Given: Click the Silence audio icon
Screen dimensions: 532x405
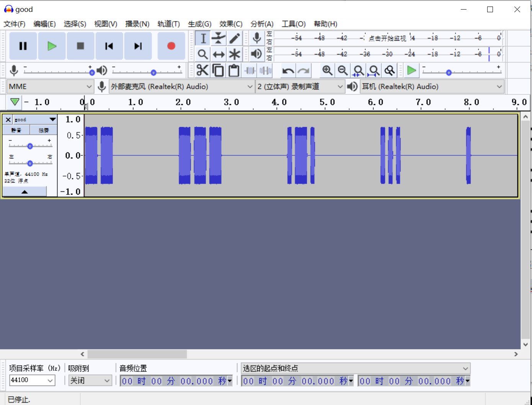Looking at the screenshot, I should (x=265, y=70).
